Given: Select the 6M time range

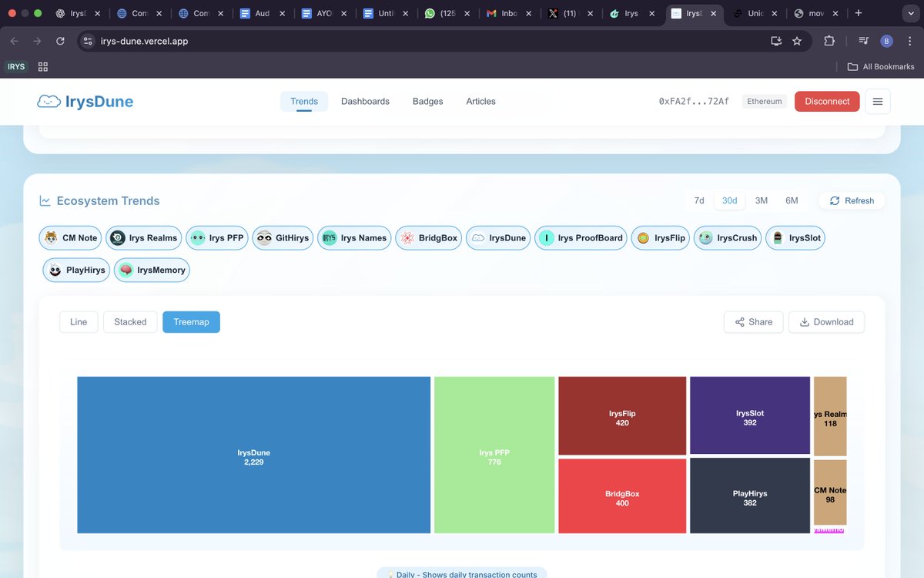Looking at the screenshot, I should point(792,200).
